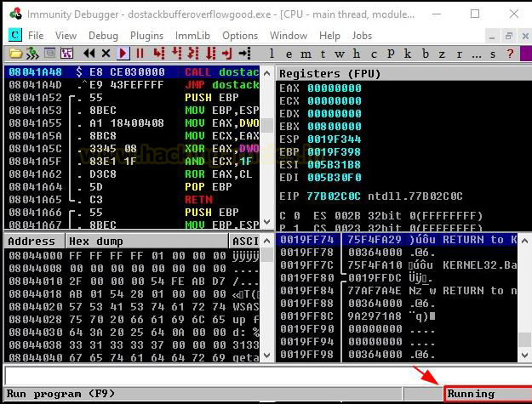Select the XOR instruction at 08041A5C
532x404 pixels.
(132, 149)
